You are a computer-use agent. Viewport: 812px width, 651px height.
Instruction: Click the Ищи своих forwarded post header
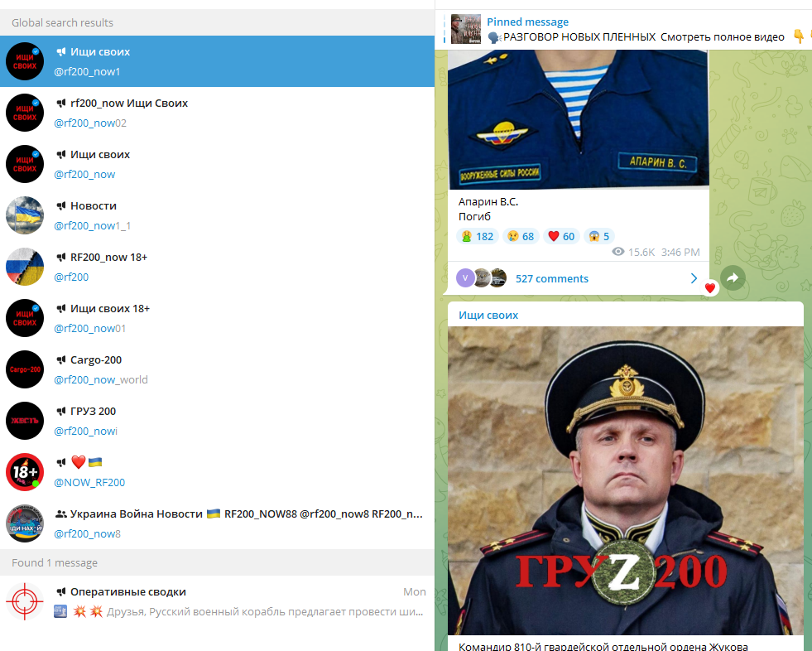(x=488, y=315)
